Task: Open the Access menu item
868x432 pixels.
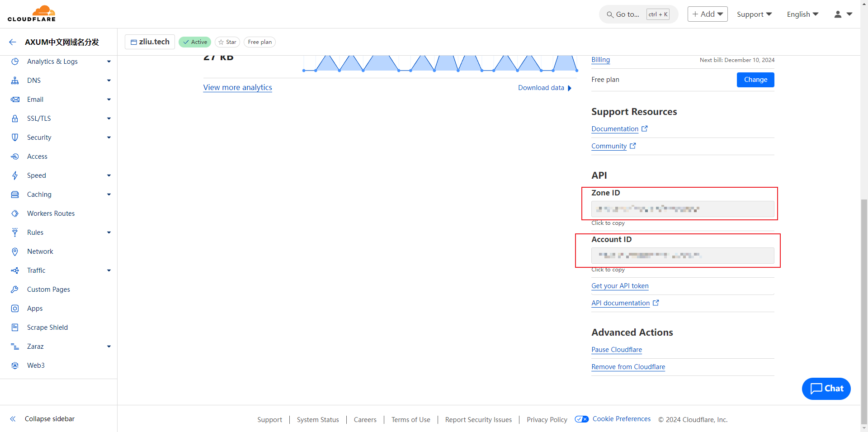Action: pos(37,157)
